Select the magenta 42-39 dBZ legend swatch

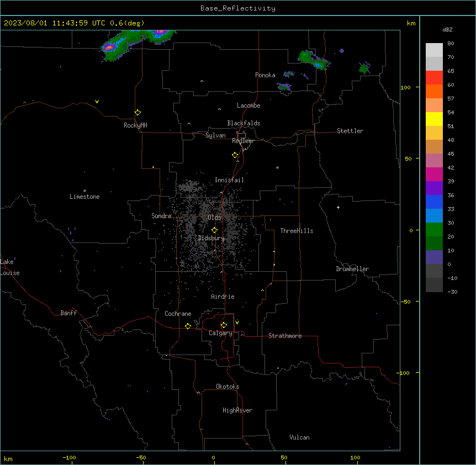434,174
